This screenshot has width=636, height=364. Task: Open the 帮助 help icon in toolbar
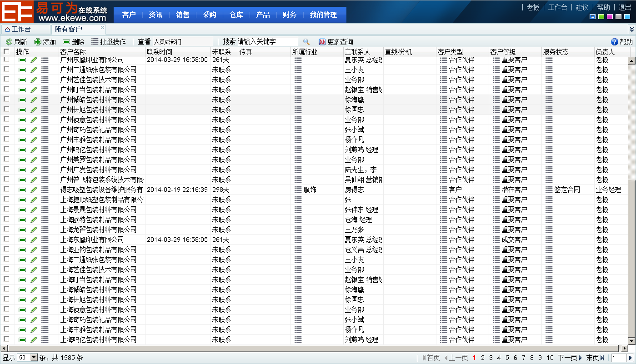615,42
